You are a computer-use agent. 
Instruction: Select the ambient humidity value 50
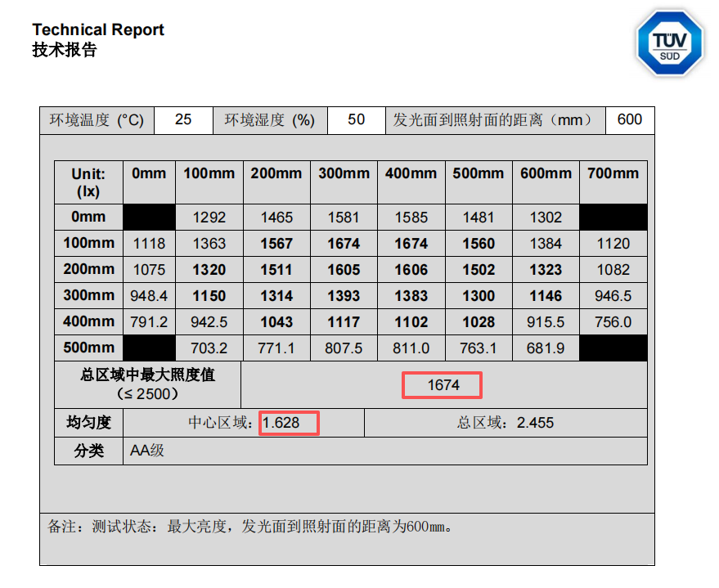[x=357, y=119]
